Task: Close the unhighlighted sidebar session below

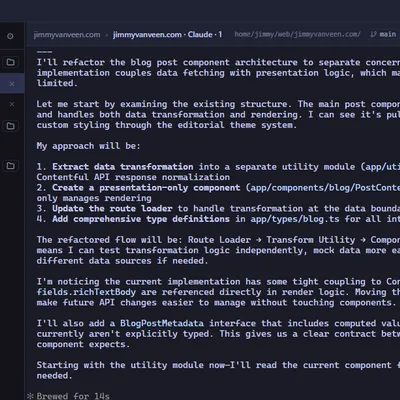Action: [x=12, y=104]
